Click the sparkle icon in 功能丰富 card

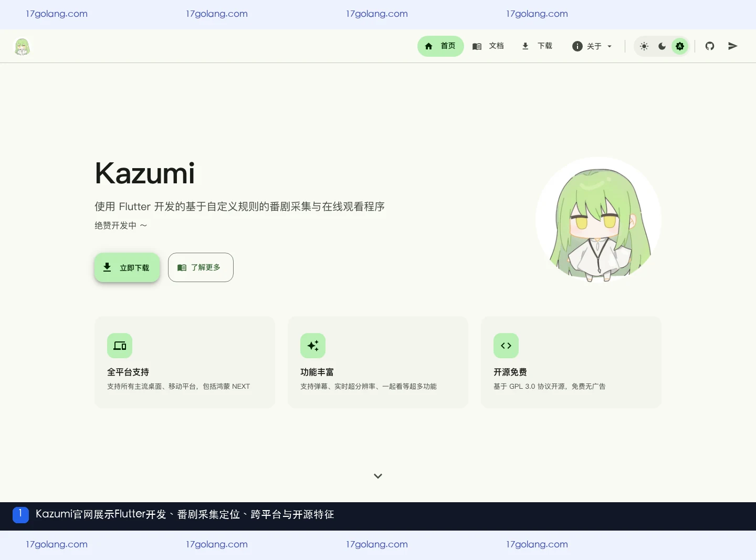pos(313,346)
